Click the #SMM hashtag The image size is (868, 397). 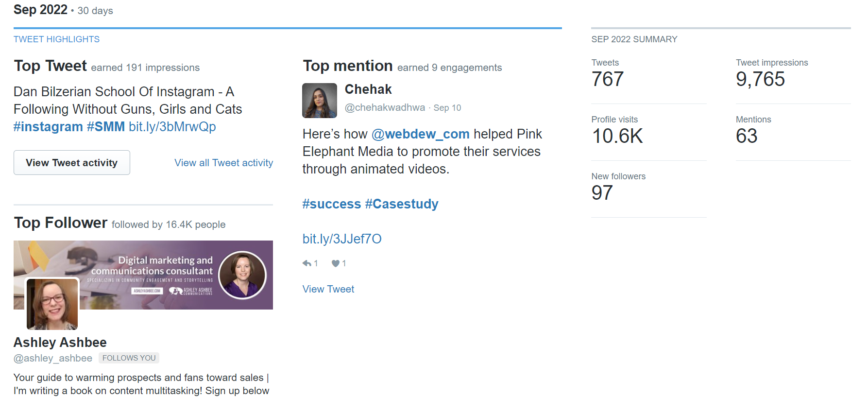[105, 127]
